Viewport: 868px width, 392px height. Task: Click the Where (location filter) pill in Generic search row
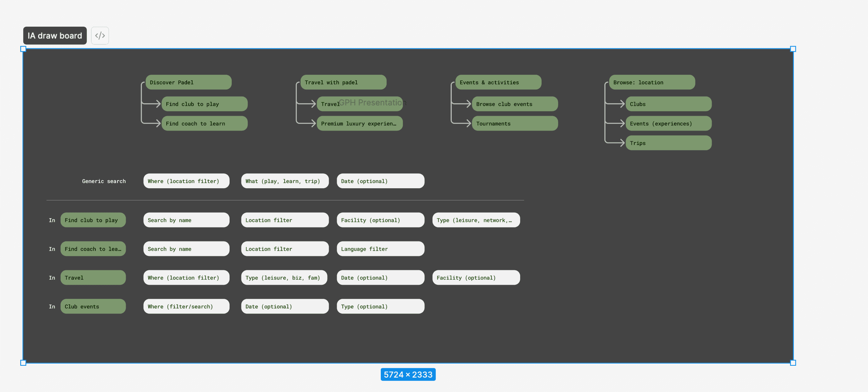186,181
